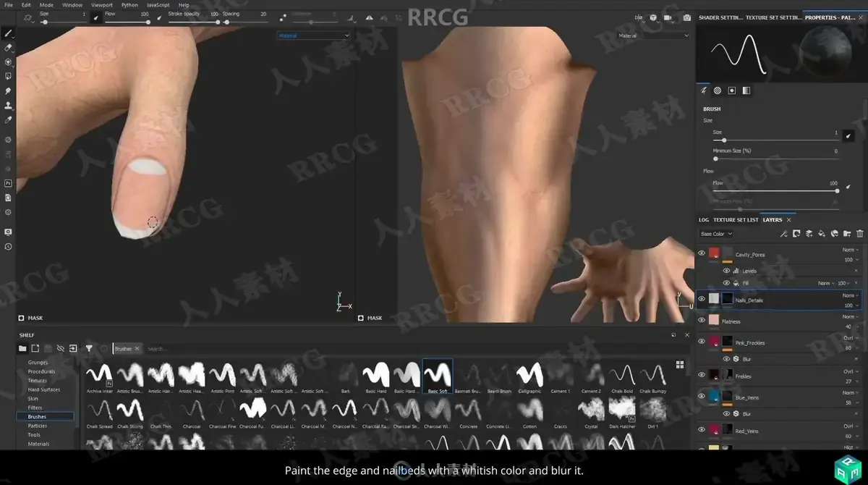Select the Clone stamp tool
Image resolution: width=868 pixels, height=485 pixels.
point(8,106)
